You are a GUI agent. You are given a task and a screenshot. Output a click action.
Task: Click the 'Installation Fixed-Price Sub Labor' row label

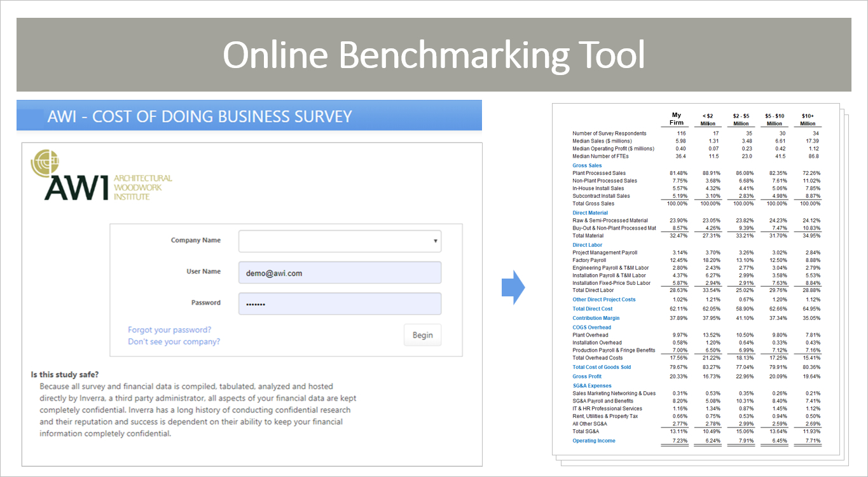click(x=612, y=283)
